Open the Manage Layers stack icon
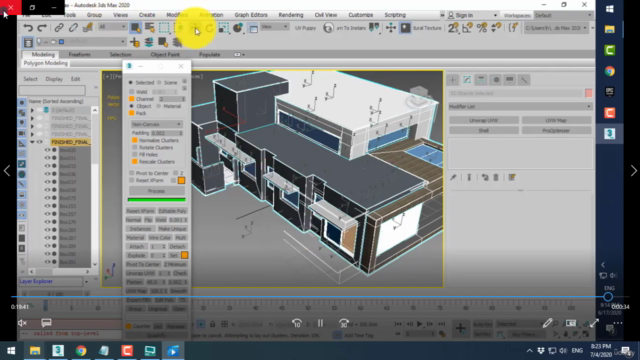Viewport: 640px width, 360px height. coord(149,42)
